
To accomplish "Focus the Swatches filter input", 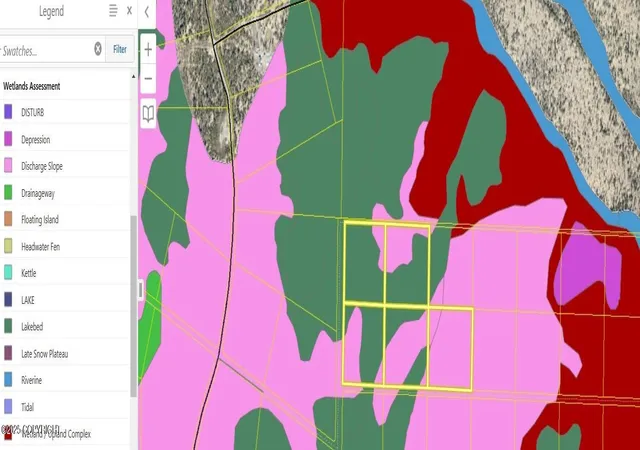I will tap(47, 51).
